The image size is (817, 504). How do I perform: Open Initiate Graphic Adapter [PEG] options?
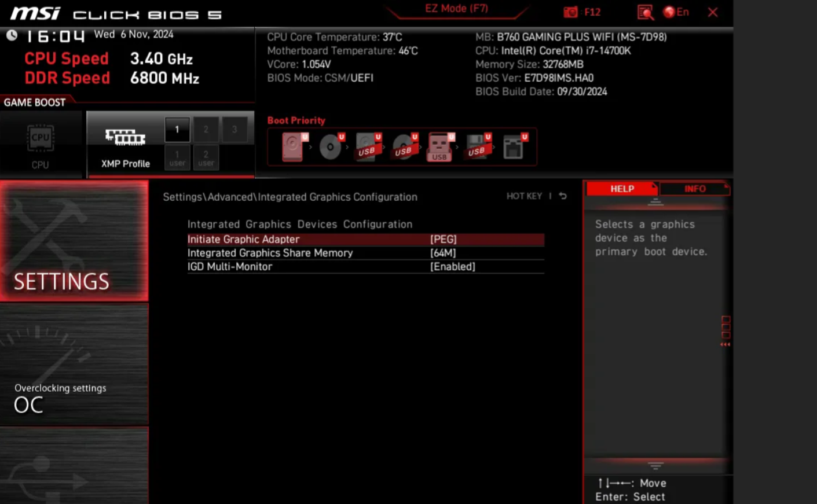[x=366, y=240]
